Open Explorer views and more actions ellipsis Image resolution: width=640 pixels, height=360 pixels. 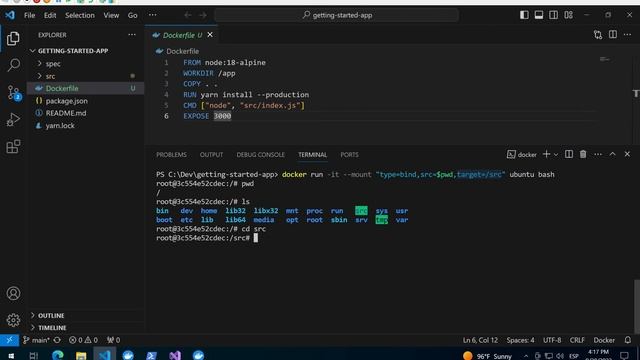[x=132, y=35]
